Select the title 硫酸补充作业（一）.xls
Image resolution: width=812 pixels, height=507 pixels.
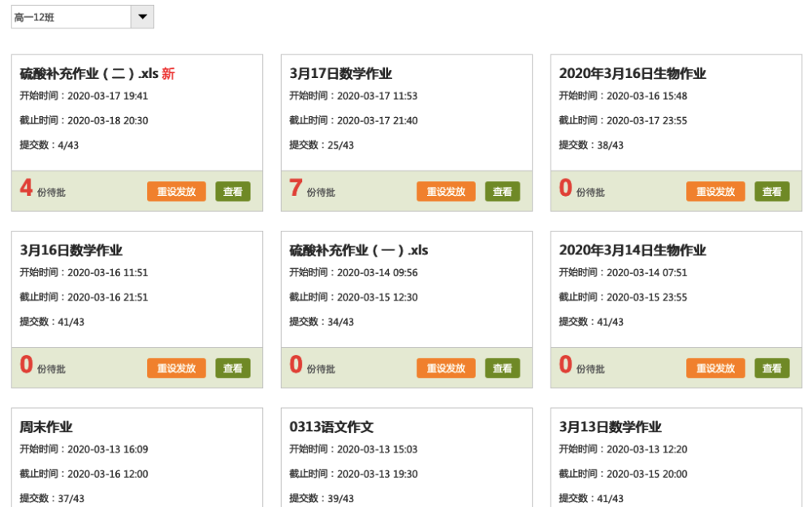pyautogui.click(x=359, y=250)
